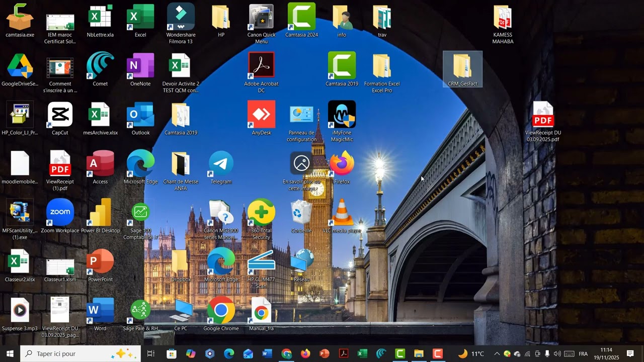Open the Suspense 3.mp3 file
This screenshot has height=362, width=644.
coord(20,315)
